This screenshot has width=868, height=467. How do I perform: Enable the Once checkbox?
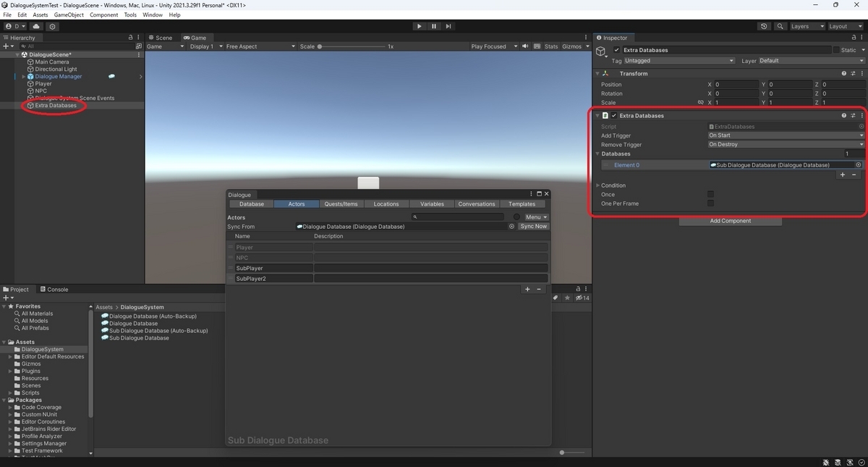(x=710, y=194)
